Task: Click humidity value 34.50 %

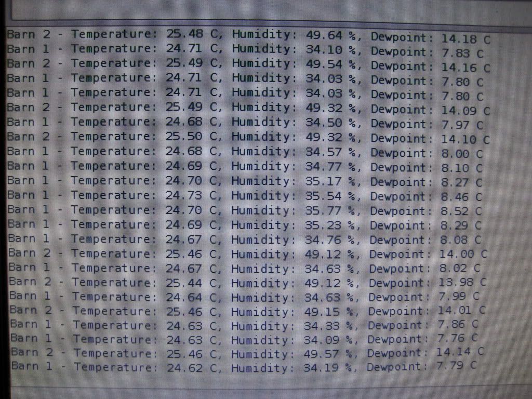Action: coord(331,123)
